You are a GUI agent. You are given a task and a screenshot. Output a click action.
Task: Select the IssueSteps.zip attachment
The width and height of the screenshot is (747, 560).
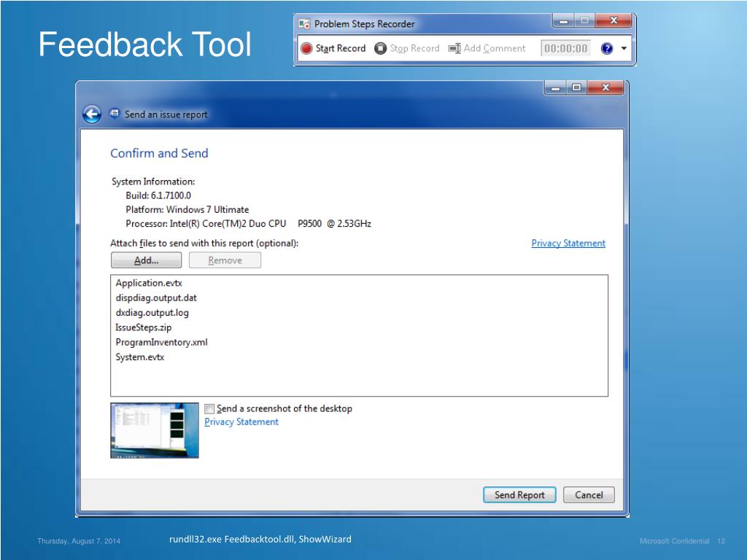coord(143,327)
